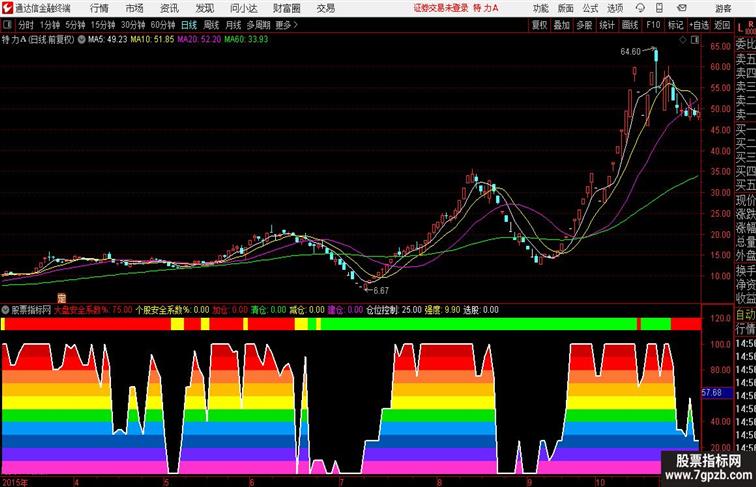The image size is (756, 487).
Task: Open the 选项 menu
Action: click(615, 8)
